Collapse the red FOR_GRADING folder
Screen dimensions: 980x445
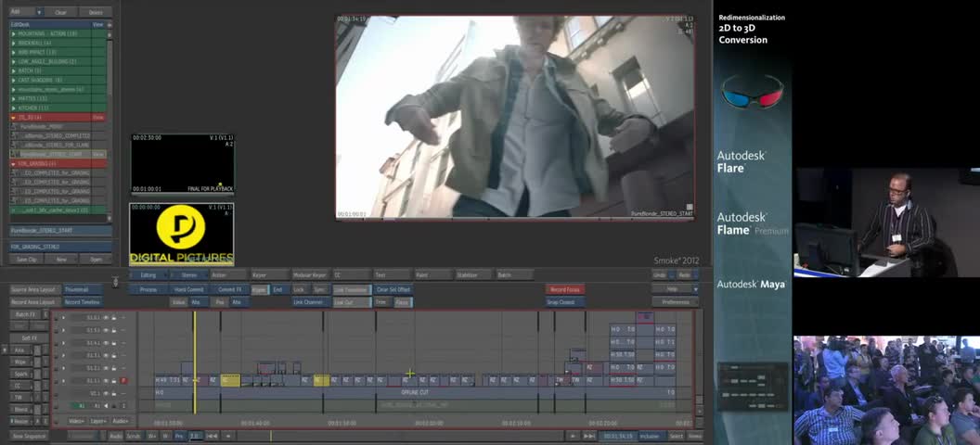pyautogui.click(x=14, y=163)
